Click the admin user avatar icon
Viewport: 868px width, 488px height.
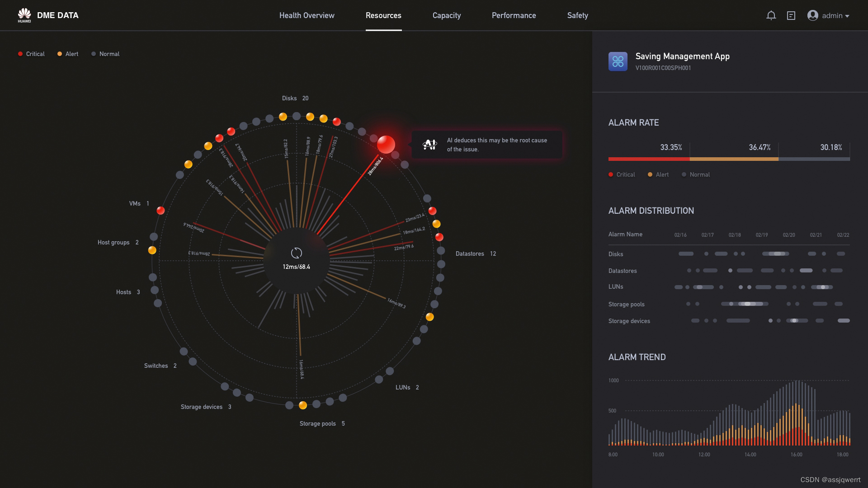click(x=812, y=15)
